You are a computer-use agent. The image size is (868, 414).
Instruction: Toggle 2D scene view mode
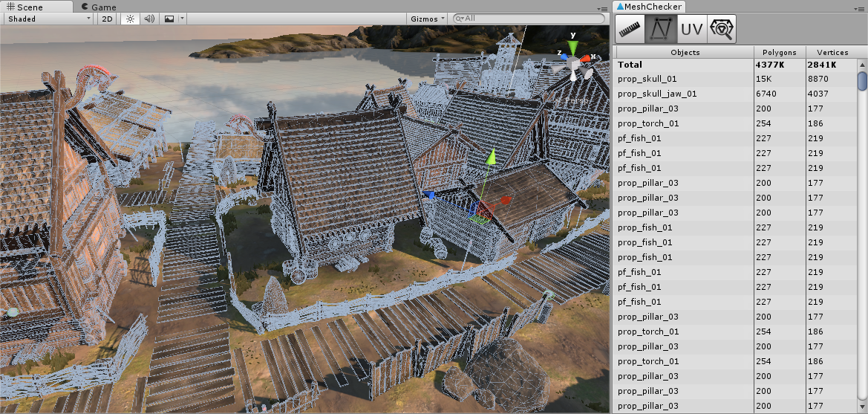click(x=108, y=19)
